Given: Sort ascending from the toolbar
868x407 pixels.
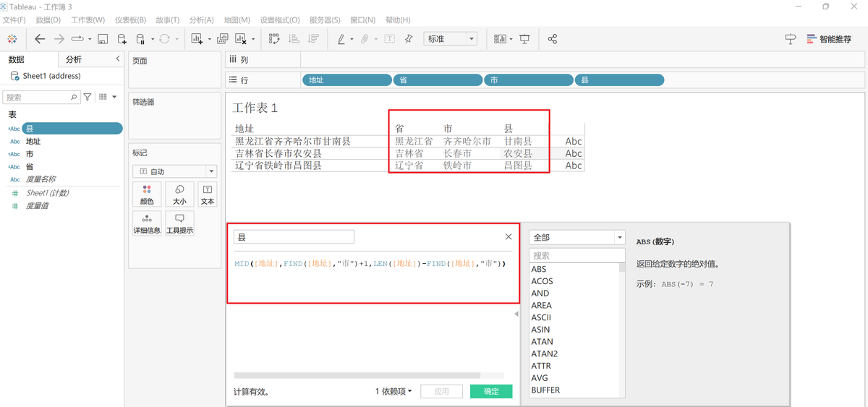Looking at the screenshot, I should coord(294,39).
